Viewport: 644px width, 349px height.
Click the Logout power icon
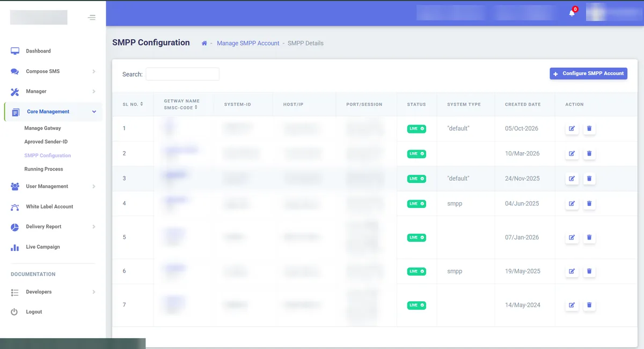coord(14,312)
